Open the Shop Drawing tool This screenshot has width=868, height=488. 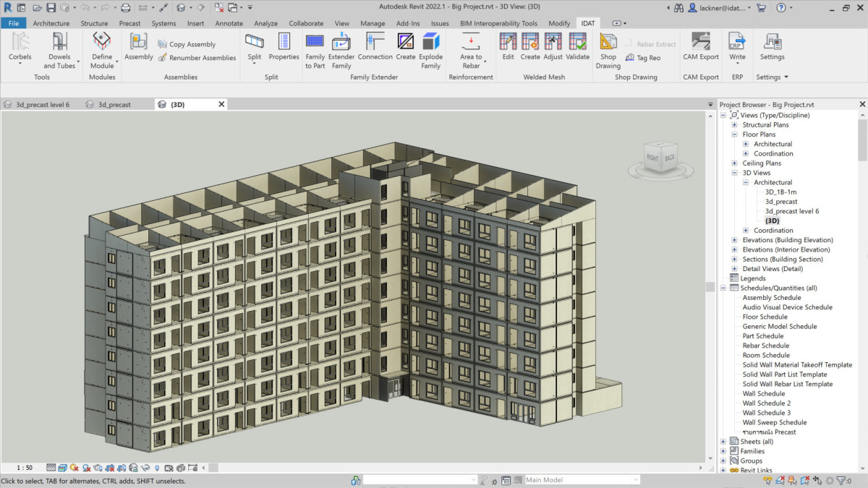tap(608, 42)
